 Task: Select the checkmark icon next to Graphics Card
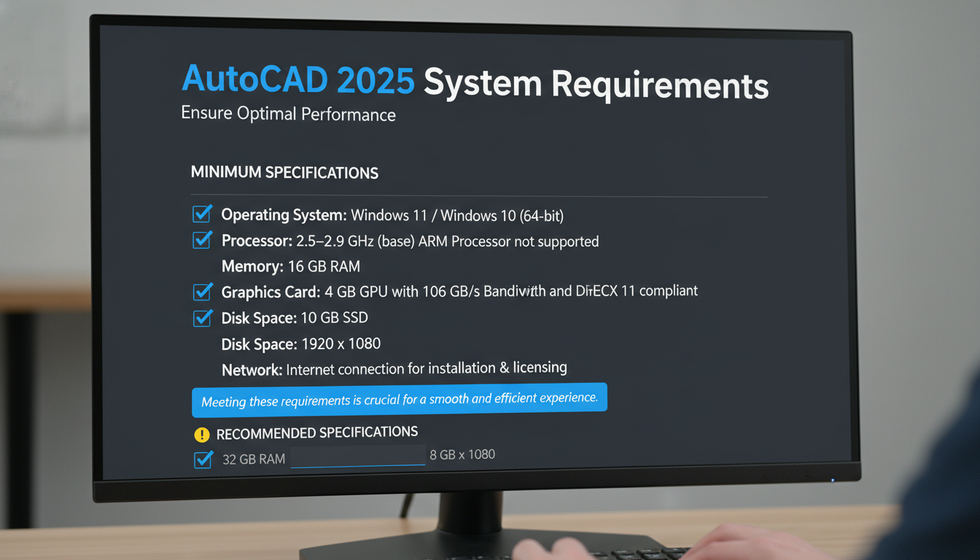point(202,291)
